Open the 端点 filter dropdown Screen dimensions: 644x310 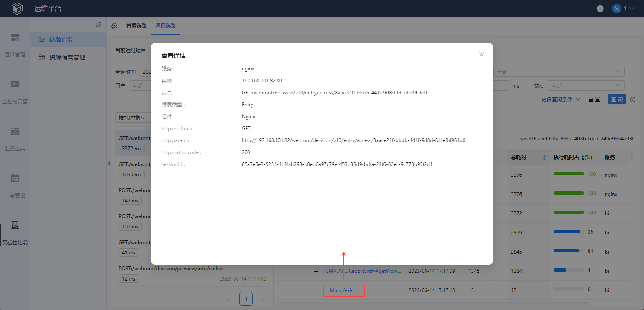586,85
